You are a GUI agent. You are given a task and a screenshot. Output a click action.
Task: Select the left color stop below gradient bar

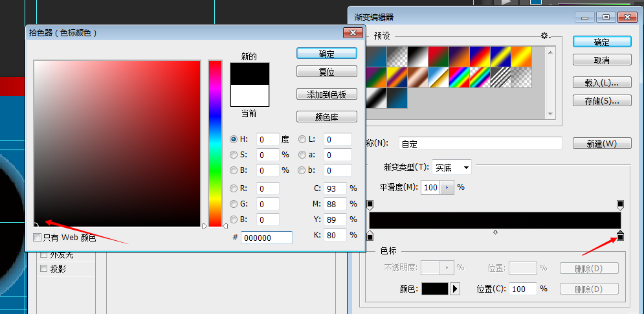point(370,236)
